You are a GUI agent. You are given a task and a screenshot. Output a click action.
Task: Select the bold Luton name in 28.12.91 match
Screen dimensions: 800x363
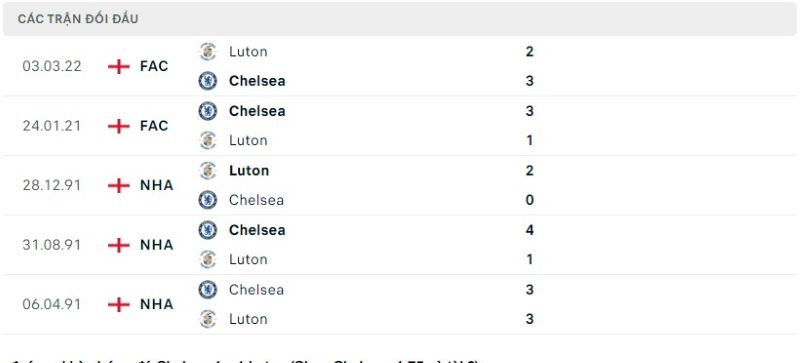coord(249,171)
